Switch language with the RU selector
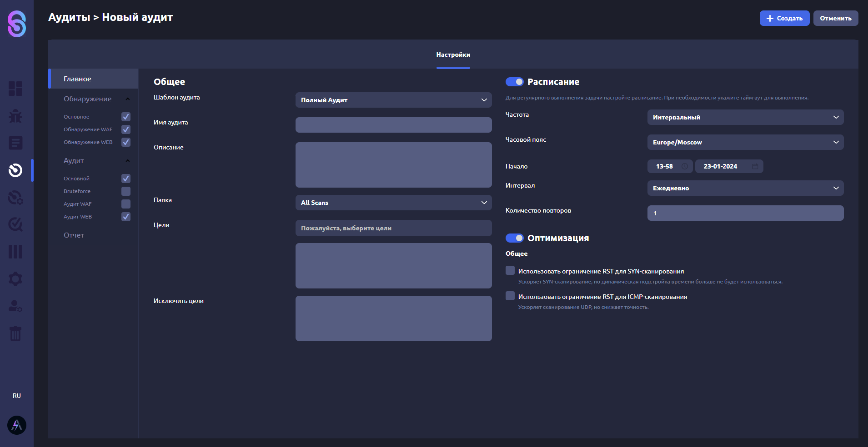The width and height of the screenshot is (868, 447). [x=17, y=396]
